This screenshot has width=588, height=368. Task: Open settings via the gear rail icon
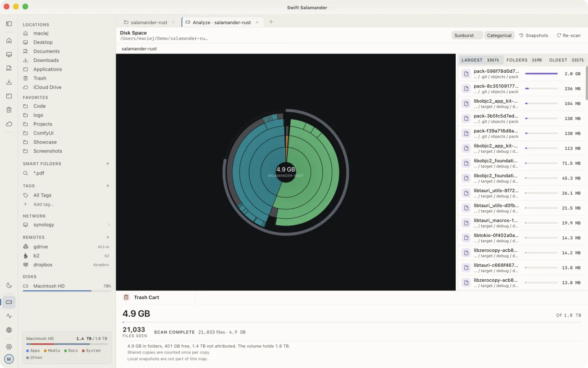(9, 347)
